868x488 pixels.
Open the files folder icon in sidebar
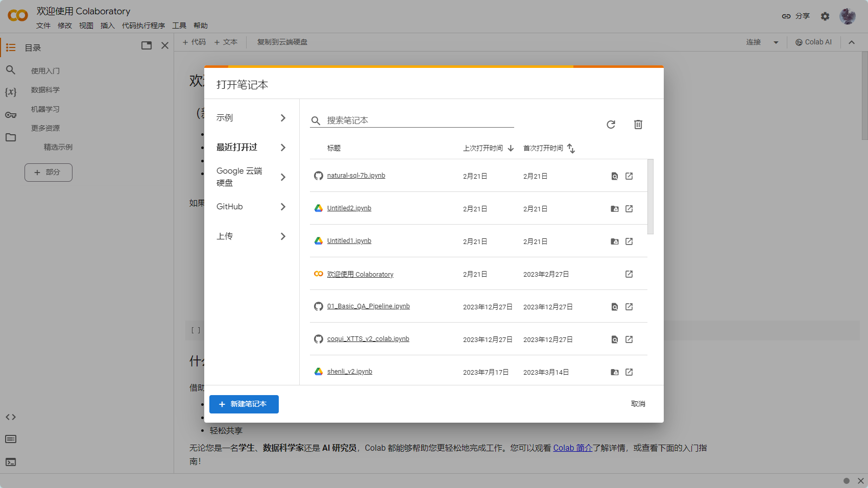coord(11,137)
